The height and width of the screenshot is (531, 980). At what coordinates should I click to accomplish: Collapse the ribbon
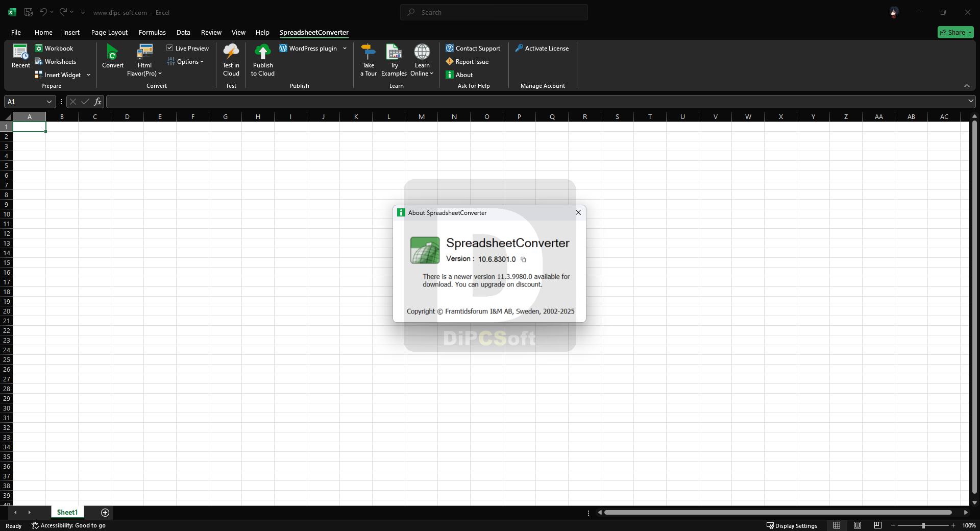967,85
